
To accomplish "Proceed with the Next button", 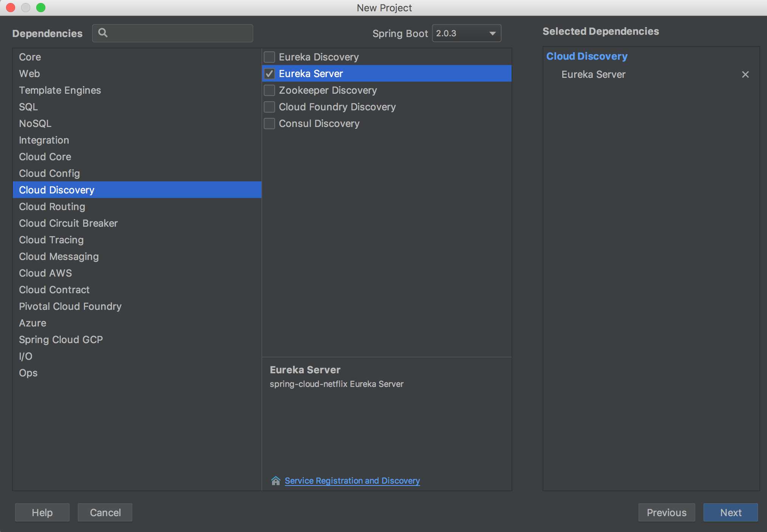I will [731, 512].
